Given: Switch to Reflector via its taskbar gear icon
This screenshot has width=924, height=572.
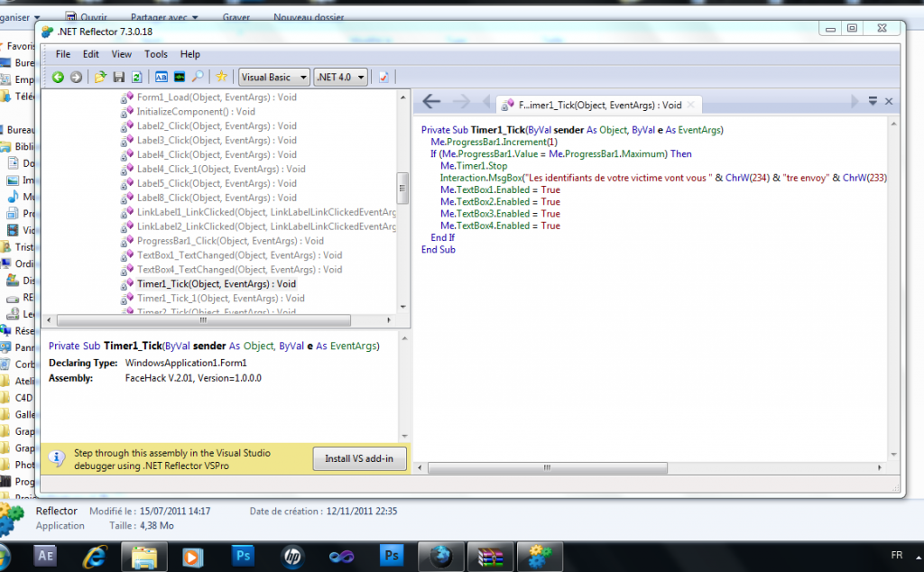Looking at the screenshot, I should tap(540, 557).
